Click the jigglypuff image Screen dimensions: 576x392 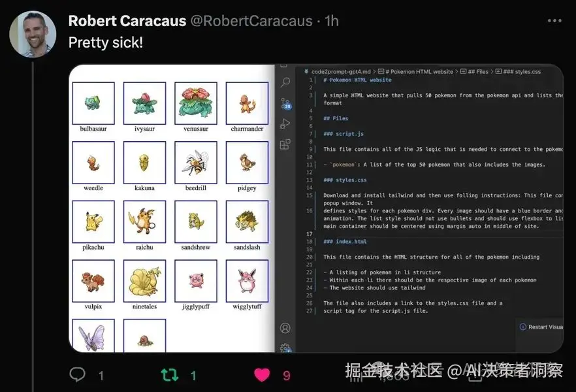pyautogui.click(x=196, y=281)
